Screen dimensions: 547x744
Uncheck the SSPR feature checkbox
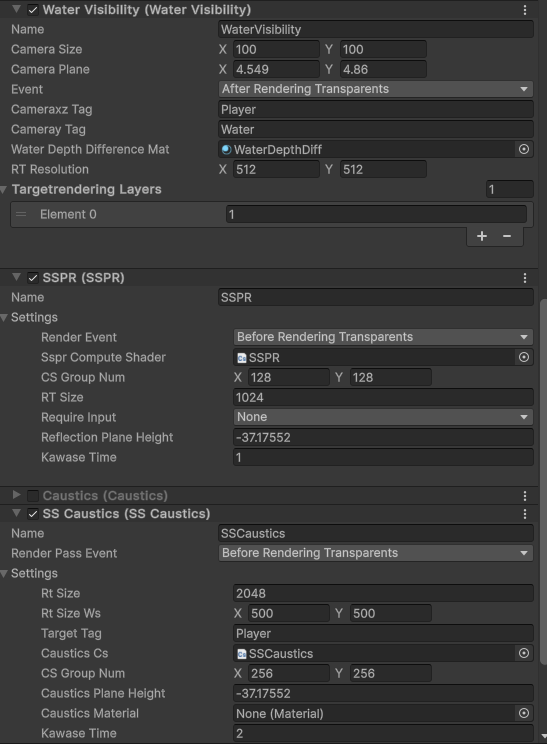33,278
